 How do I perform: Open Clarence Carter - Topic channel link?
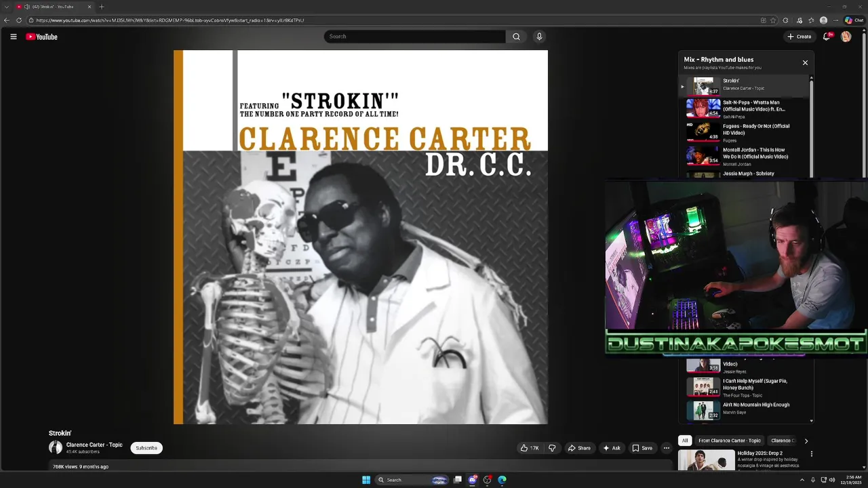point(94,445)
